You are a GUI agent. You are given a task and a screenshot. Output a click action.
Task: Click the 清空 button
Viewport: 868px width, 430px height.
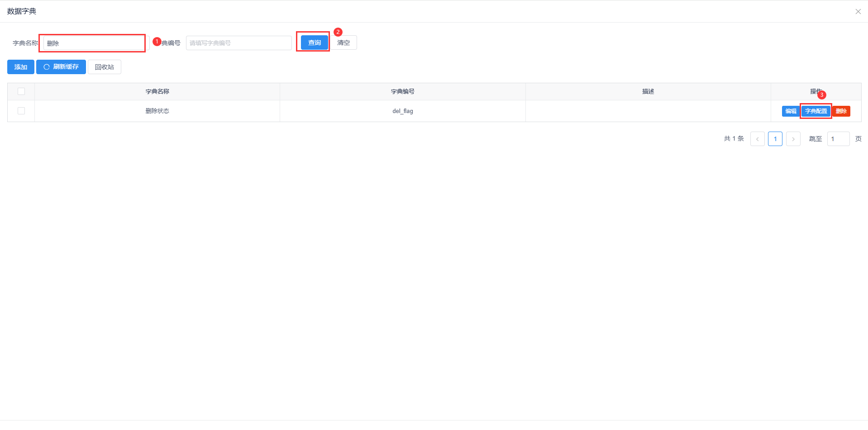[x=343, y=43]
